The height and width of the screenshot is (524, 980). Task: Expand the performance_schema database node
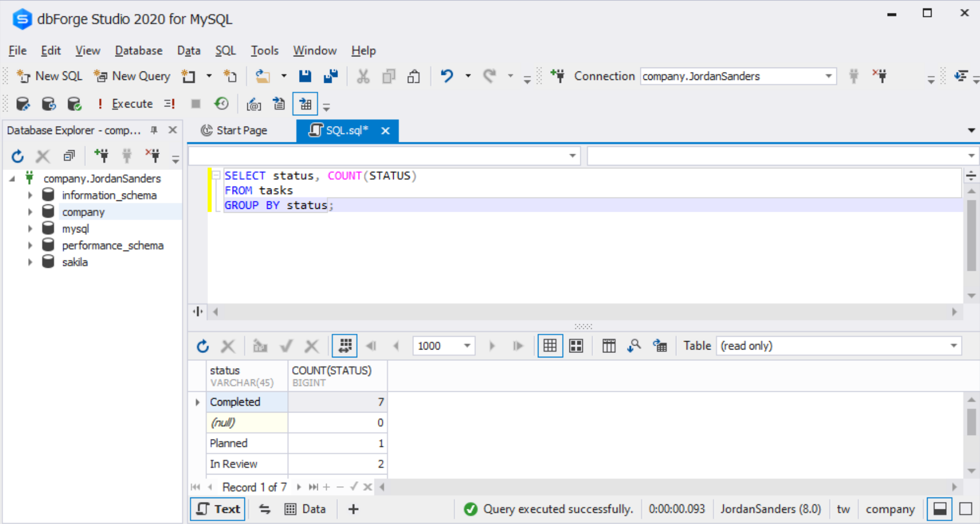[30, 245]
